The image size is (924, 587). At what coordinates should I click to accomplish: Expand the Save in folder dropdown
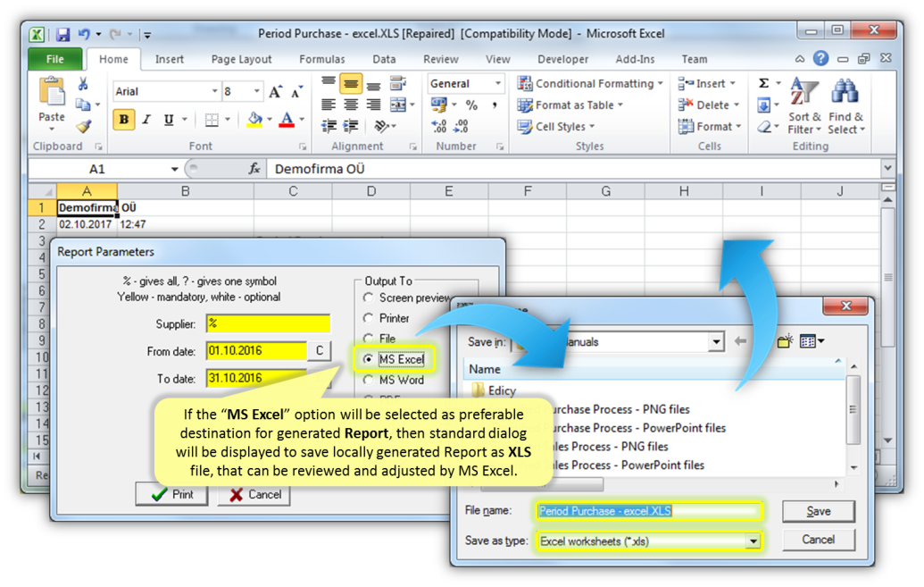[x=716, y=341]
